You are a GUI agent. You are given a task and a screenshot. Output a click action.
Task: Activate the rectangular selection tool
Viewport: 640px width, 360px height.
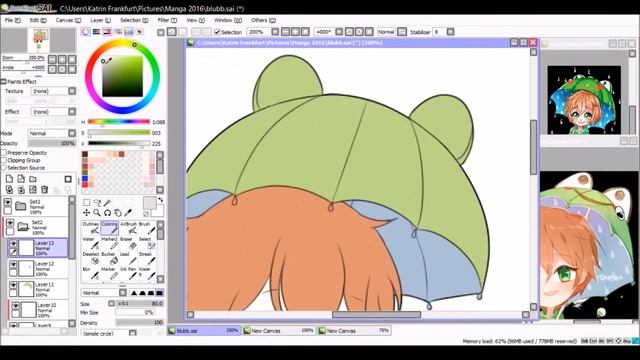87,202
